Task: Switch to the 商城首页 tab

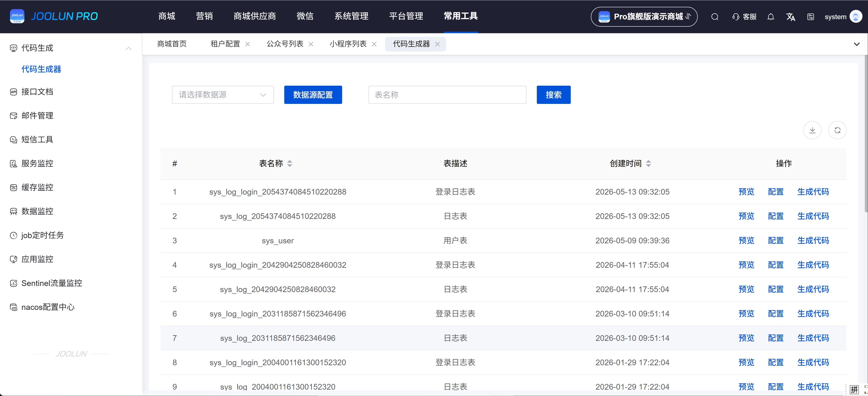Action: pyautogui.click(x=172, y=44)
